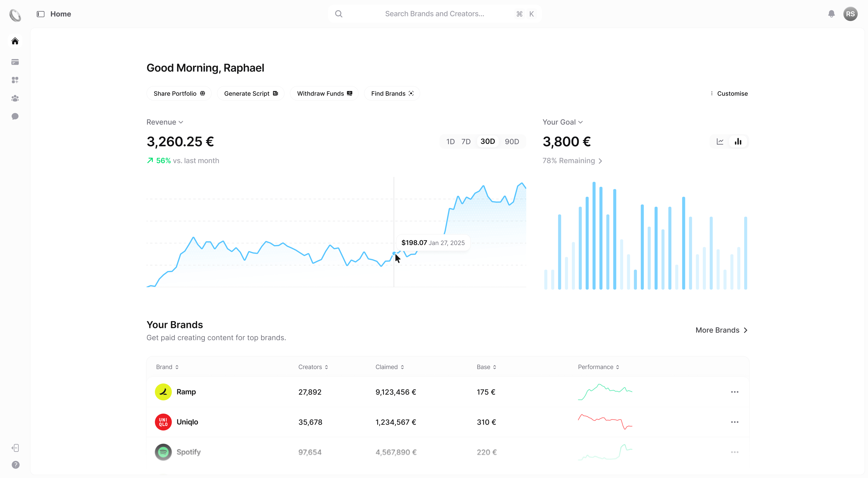This screenshot has width=868, height=478.
Task: Expand the Revenue dropdown
Action: [165, 122]
